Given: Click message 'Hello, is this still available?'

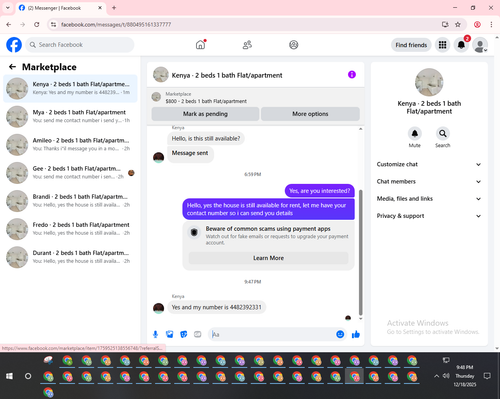Looking at the screenshot, I should (x=206, y=139).
